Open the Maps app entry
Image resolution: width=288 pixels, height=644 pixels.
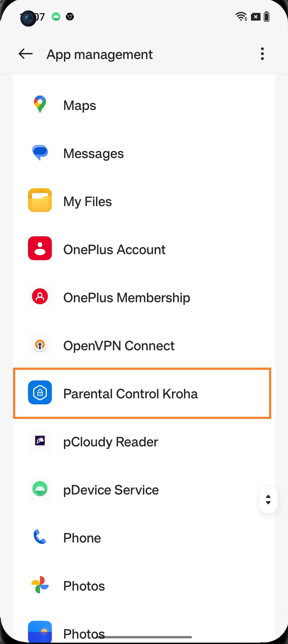(x=80, y=105)
